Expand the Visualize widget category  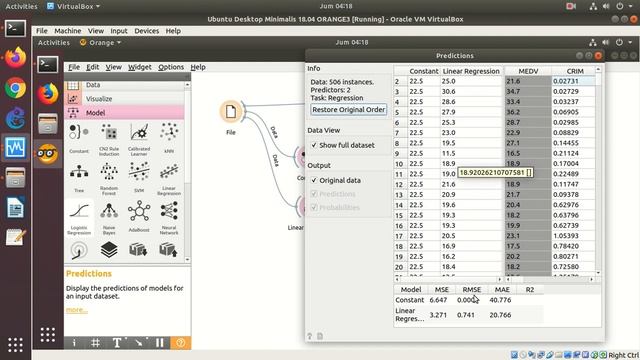click(124, 99)
